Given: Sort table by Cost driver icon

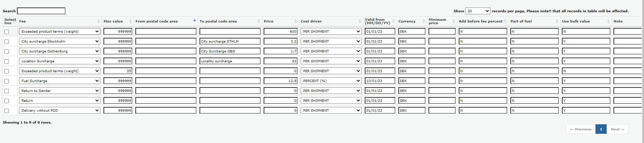Looking at the screenshot, I should pyautogui.click(x=360, y=21).
